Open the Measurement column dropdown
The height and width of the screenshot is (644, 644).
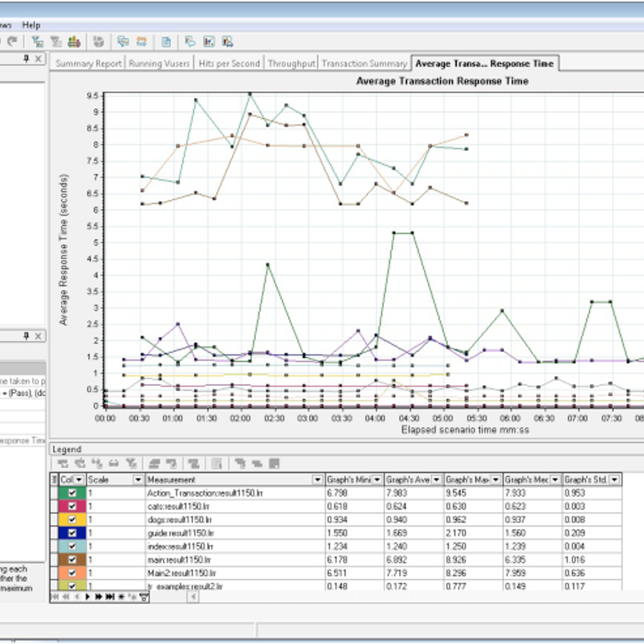pos(318,479)
